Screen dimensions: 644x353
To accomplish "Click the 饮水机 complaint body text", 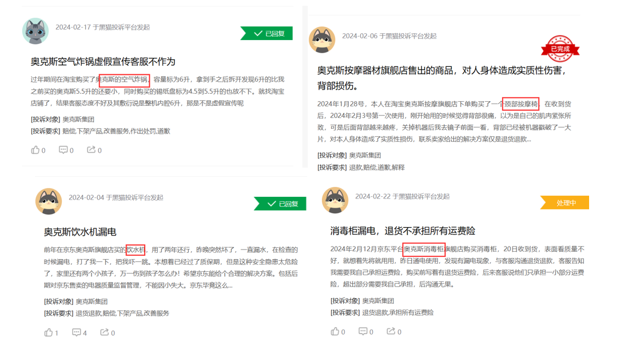I will (171, 268).
